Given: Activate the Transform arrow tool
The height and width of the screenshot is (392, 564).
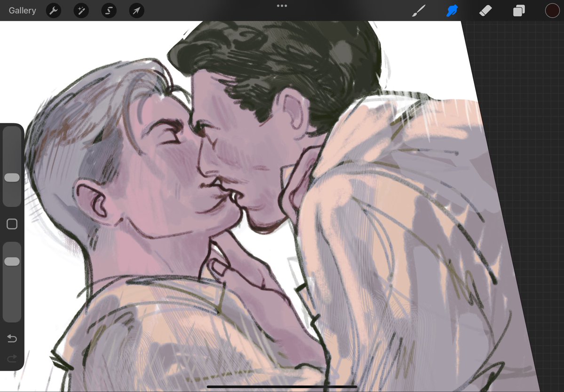Looking at the screenshot, I should click(x=137, y=11).
